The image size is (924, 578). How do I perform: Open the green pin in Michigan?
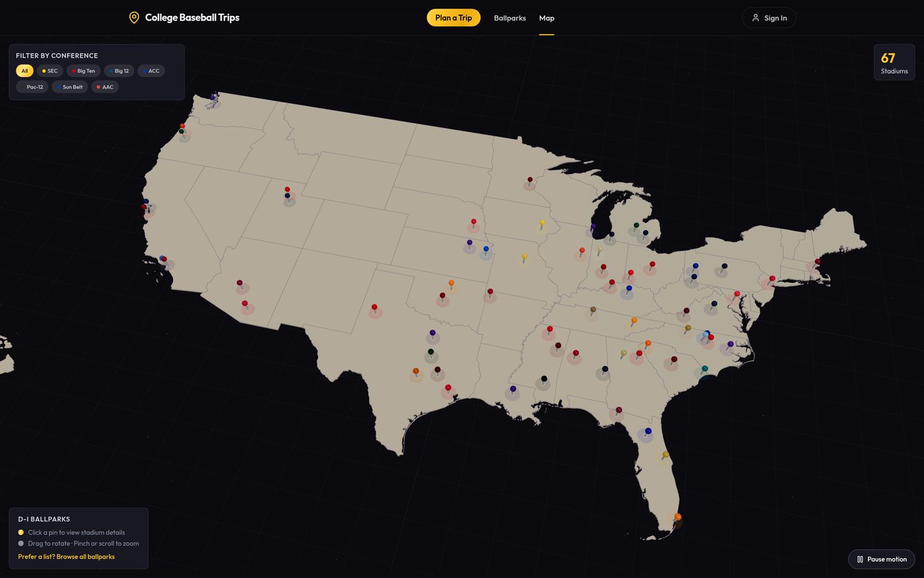click(637, 225)
